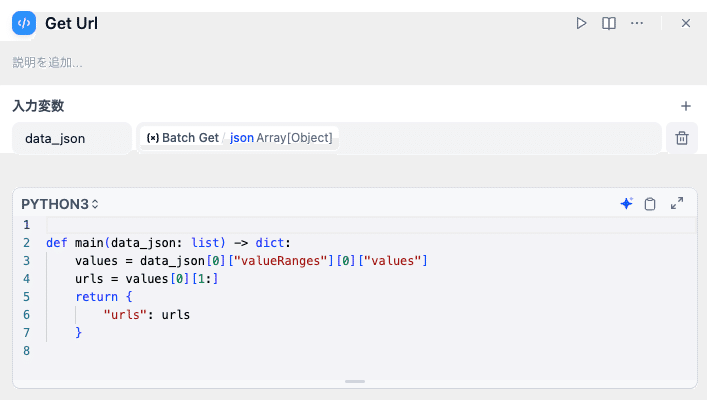
Task: Click the blue code node icon
Action: (24, 23)
